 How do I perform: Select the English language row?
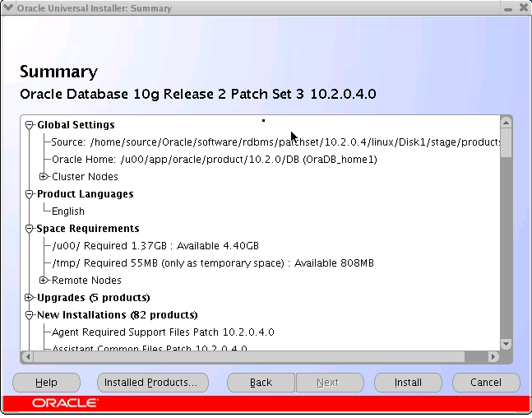(68, 211)
